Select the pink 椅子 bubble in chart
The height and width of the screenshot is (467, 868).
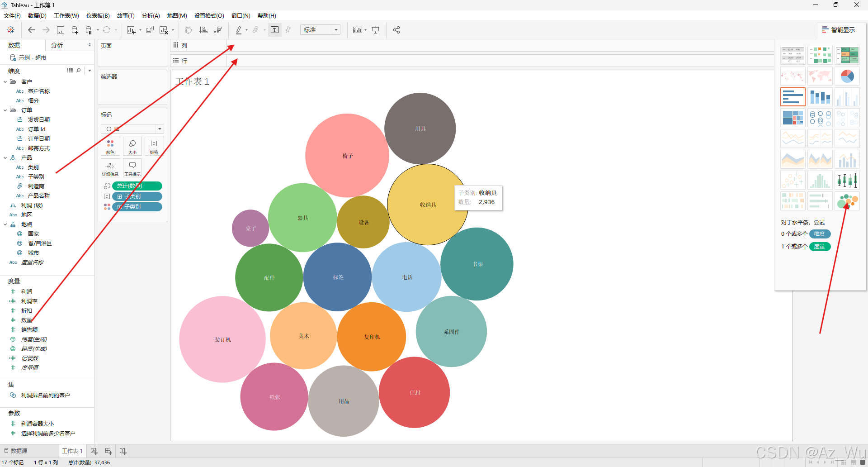coord(347,156)
